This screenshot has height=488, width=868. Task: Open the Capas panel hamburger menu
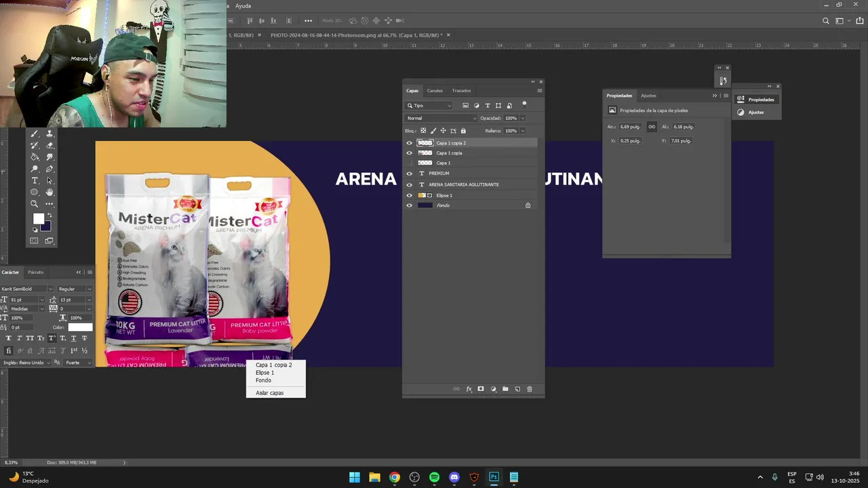[x=540, y=90]
